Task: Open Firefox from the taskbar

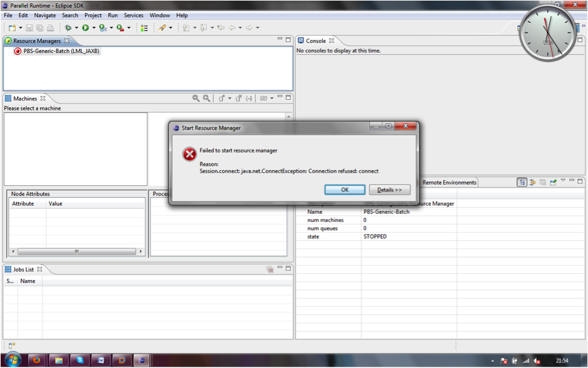Action: click(36, 361)
